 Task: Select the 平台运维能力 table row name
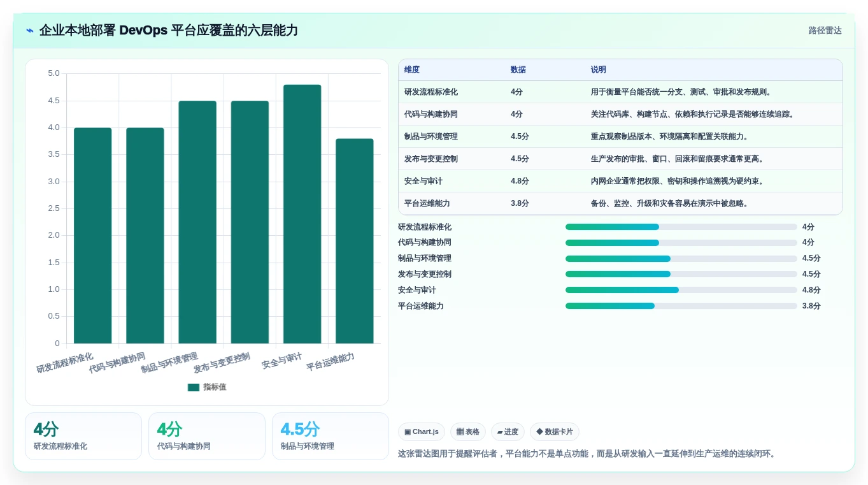tap(427, 204)
